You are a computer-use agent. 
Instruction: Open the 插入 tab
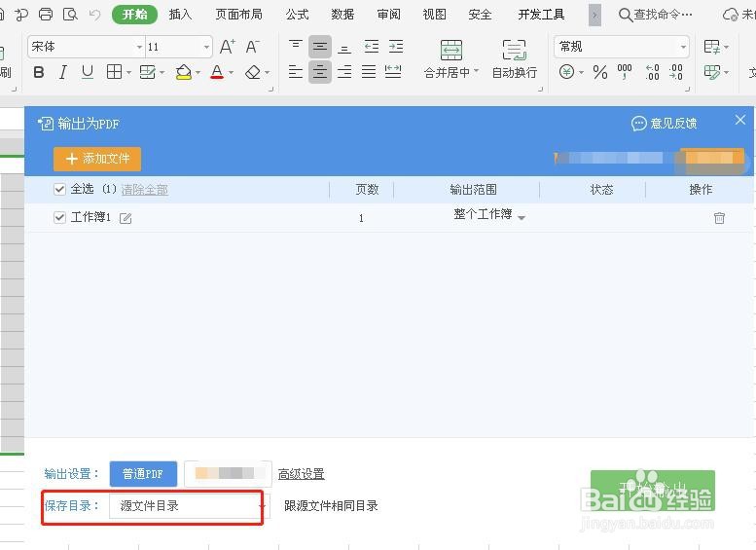180,15
